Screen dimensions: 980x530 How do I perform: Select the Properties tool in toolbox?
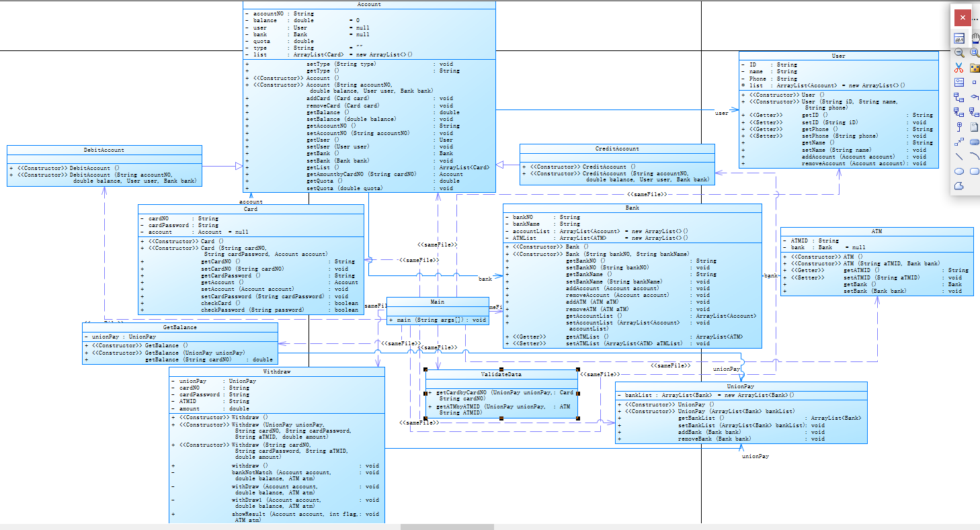click(x=959, y=38)
